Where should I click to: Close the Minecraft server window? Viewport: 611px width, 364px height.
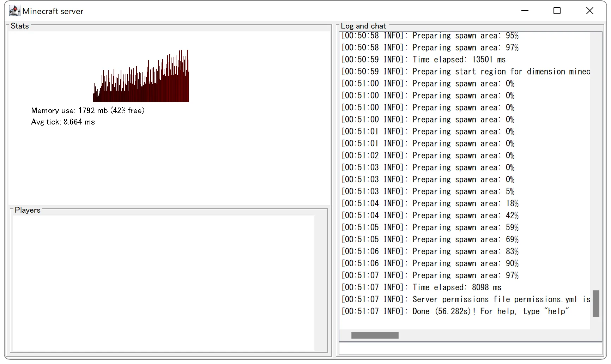(x=589, y=11)
